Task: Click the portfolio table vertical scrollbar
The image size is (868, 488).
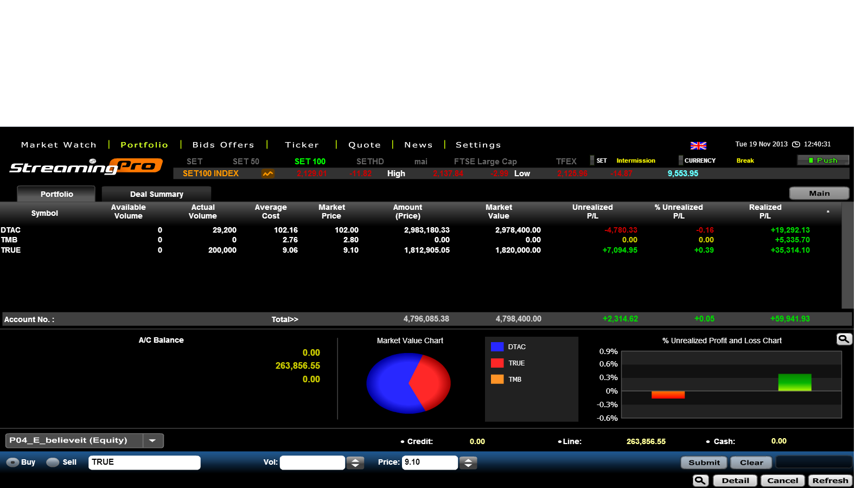Action: point(847,255)
